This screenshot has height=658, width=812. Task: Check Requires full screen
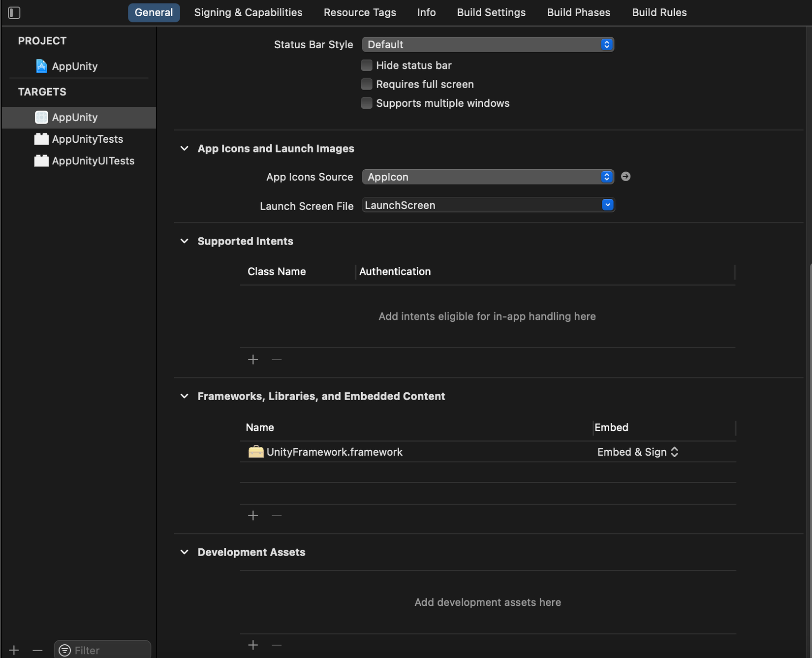[367, 84]
